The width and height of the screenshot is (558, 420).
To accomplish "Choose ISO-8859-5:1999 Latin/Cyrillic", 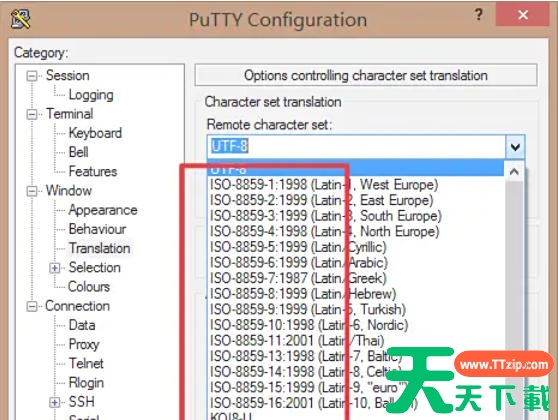I will pyautogui.click(x=356, y=247).
